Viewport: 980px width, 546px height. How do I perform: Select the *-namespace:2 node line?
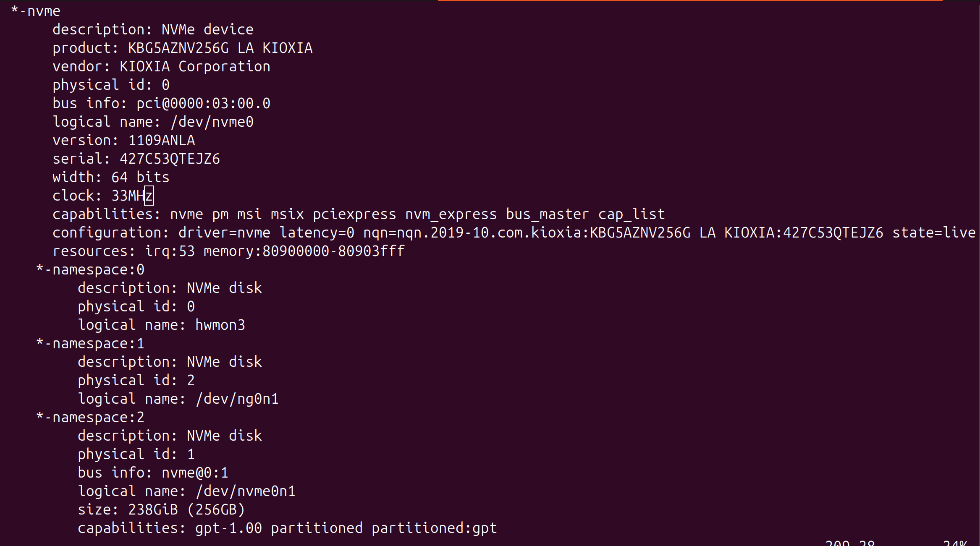click(x=90, y=417)
